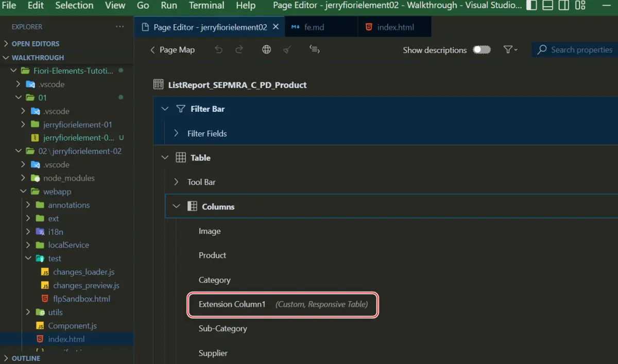
Task: Select the Supplier column
Action: [x=213, y=353]
